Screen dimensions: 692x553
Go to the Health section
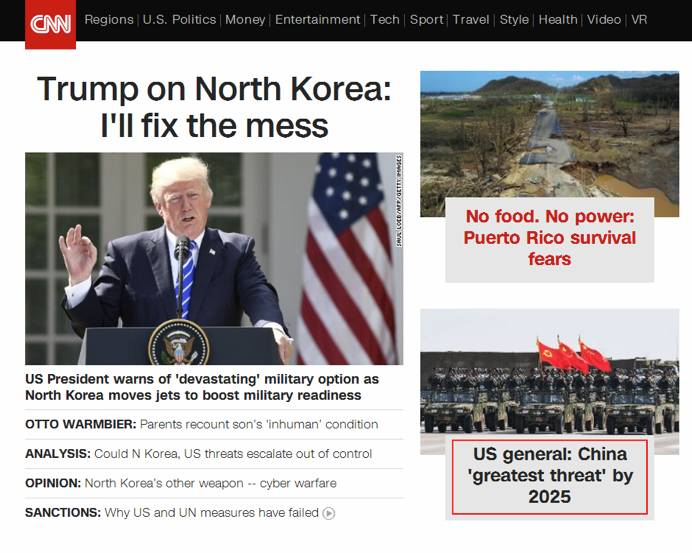pyautogui.click(x=558, y=20)
